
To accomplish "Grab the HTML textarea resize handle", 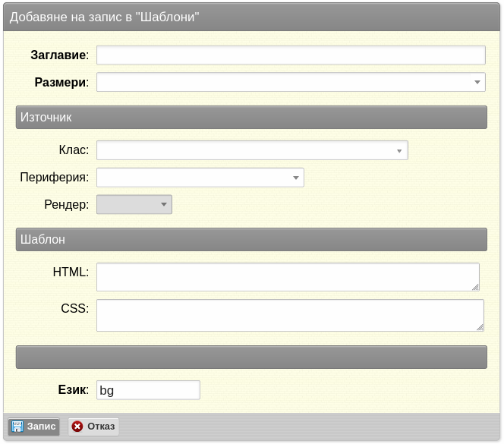I will click(475, 287).
